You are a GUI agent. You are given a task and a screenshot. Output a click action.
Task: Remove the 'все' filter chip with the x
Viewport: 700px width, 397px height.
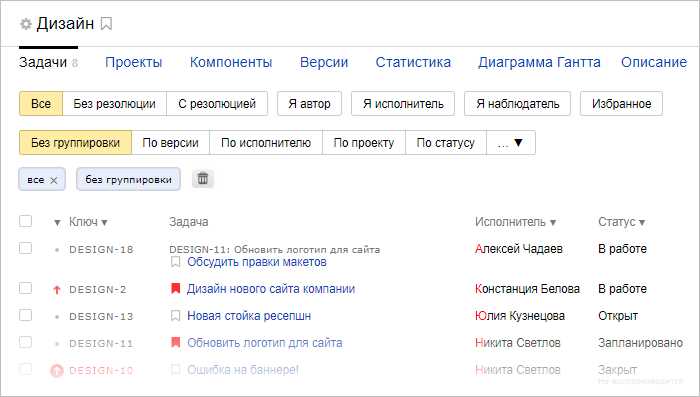(x=54, y=180)
